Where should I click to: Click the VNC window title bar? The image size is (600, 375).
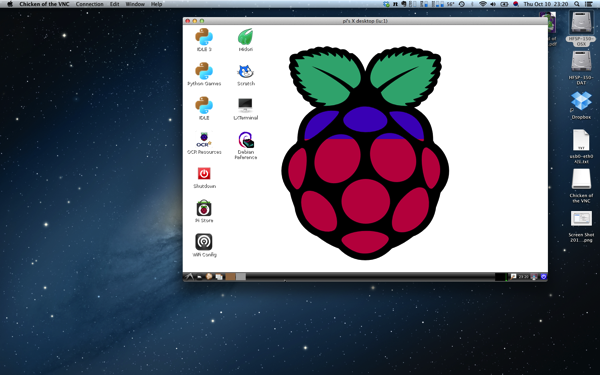click(x=365, y=21)
